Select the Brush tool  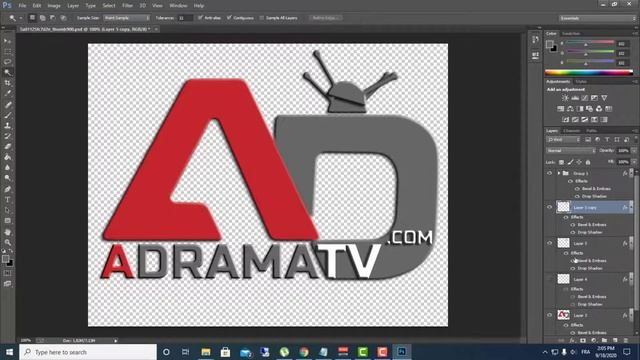coord(7,116)
